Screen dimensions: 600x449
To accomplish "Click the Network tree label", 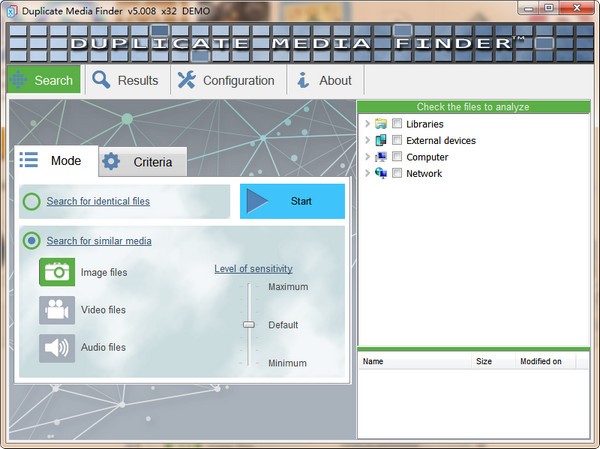I will tap(424, 174).
